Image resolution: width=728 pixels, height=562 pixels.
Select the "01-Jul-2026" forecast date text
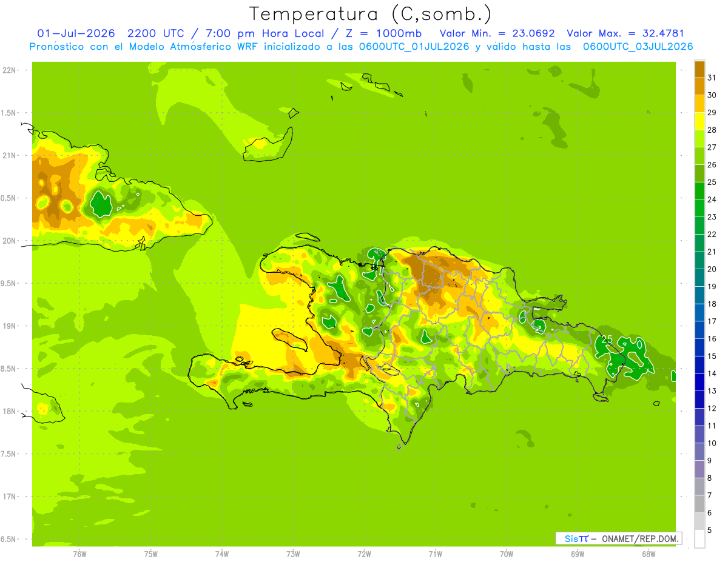click(x=76, y=33)
